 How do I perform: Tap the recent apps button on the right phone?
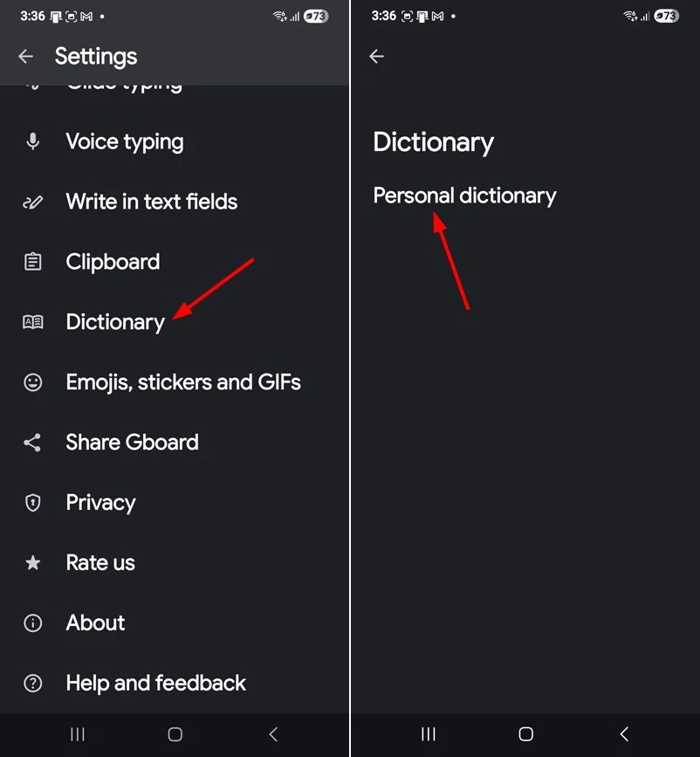pyautogui.click(x=429, y=734)
